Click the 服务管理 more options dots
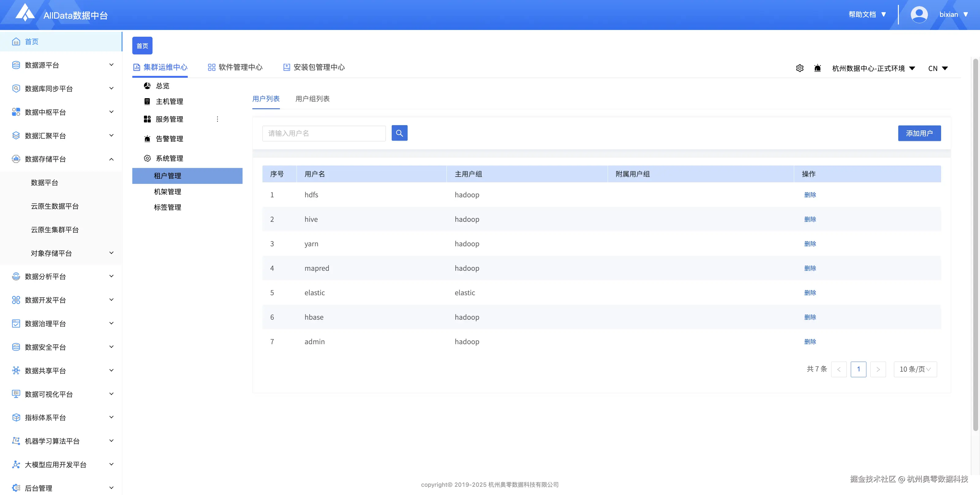Screen dimensions: 980x495 [217, 119]
